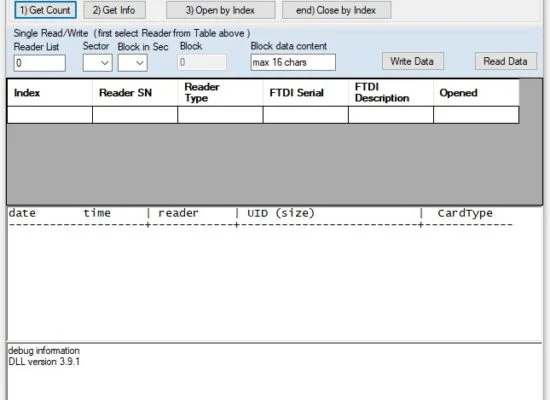
Task: Select the empty cell under Reader SN
Action: (135, 115)
